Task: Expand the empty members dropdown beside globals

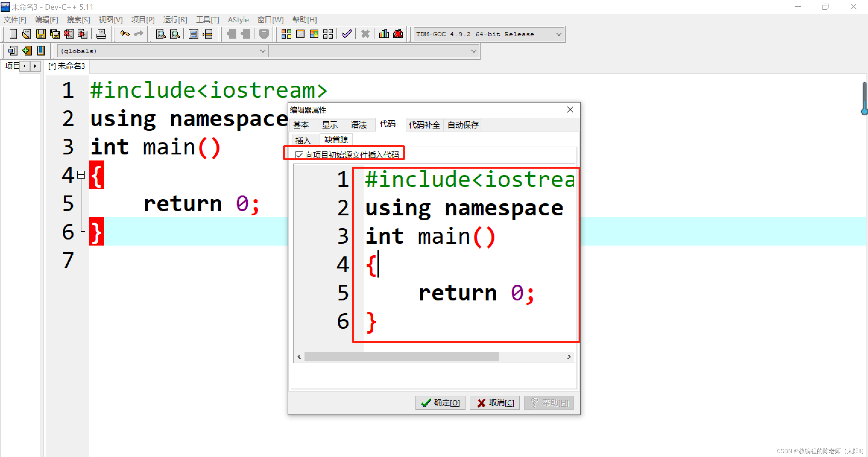Action: [374, 51]
